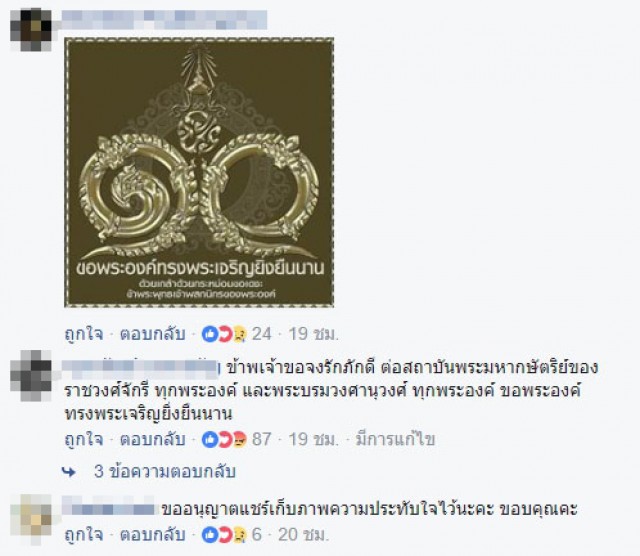Click the like reaction icon under the image comment
This screenshot has height=556, width=640.
pos(210,334)
